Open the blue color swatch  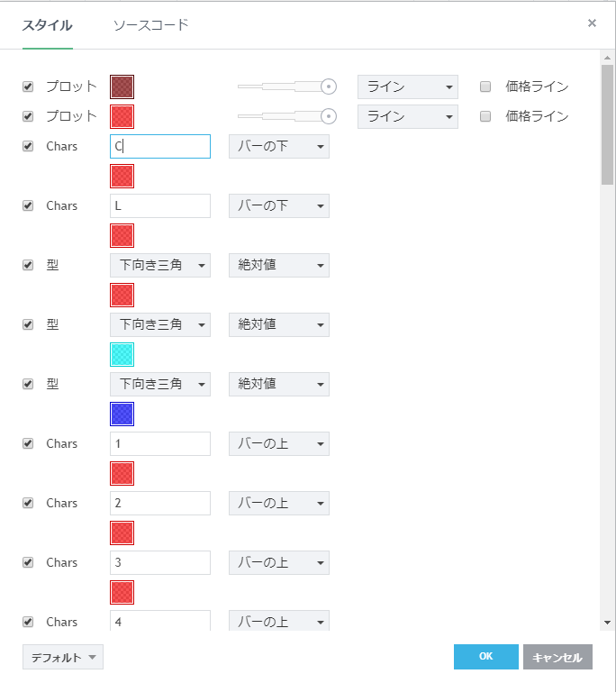pos(122,414)
